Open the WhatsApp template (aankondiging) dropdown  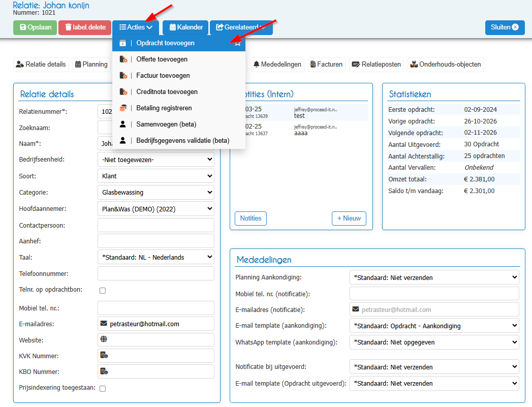pyautogui.click(x=434, y=342)
